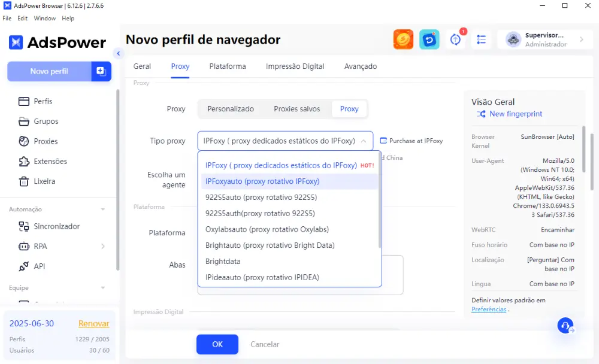Click the Purchase at IPFoxy window icon
Screen dimensions: 599x364
383,141
